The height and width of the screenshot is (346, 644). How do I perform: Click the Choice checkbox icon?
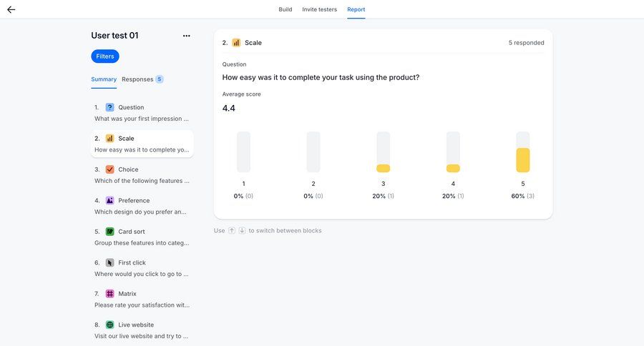[109, 169]
